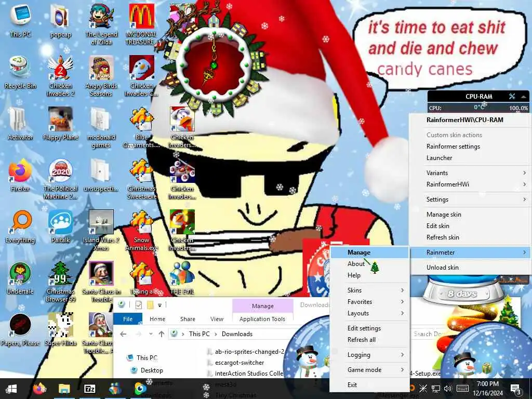Open the mcdonald games folder
Viewport: 532px width, 399px height.
point(101,127)
